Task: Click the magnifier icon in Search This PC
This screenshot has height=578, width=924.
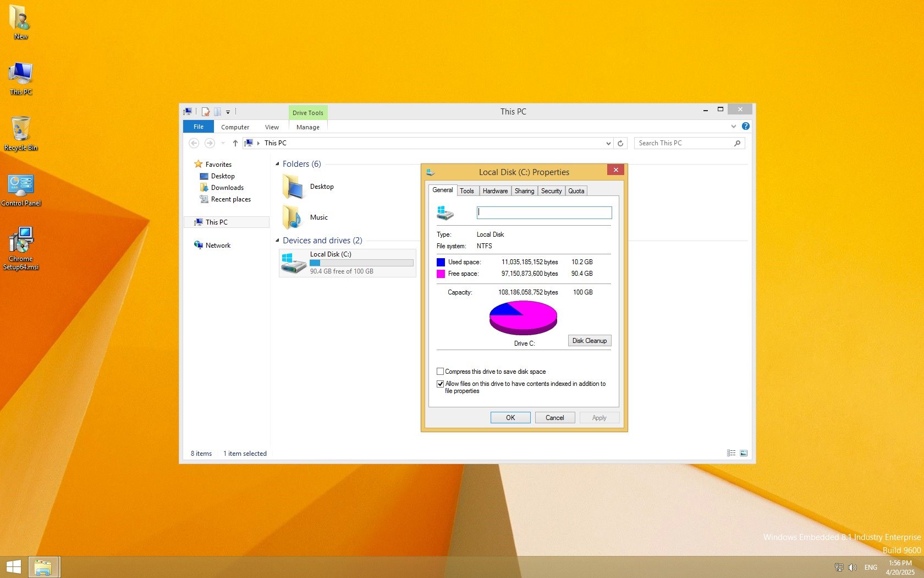Action: point(737,143)
